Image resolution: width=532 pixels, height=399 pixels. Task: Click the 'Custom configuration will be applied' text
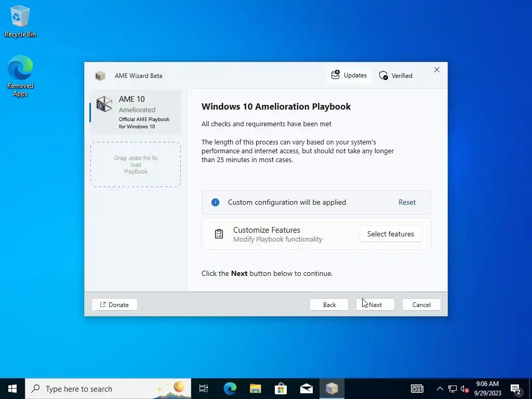(x=287, y=202)
